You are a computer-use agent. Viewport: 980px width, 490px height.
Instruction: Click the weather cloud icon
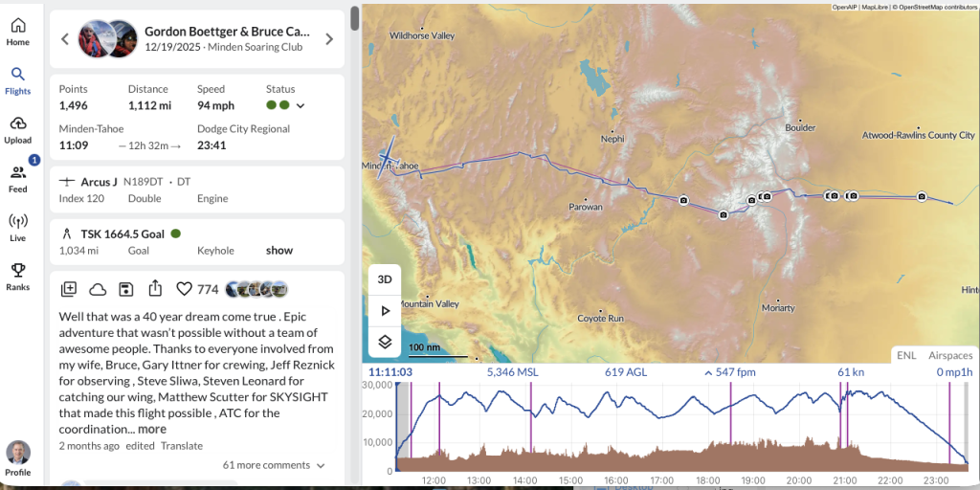[98, 289]
